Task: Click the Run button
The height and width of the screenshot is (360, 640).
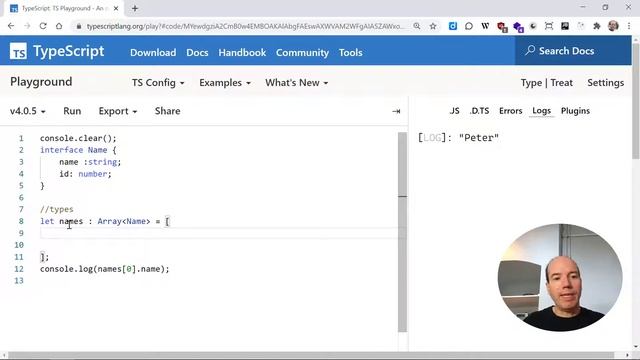Action: coord(72,111)
